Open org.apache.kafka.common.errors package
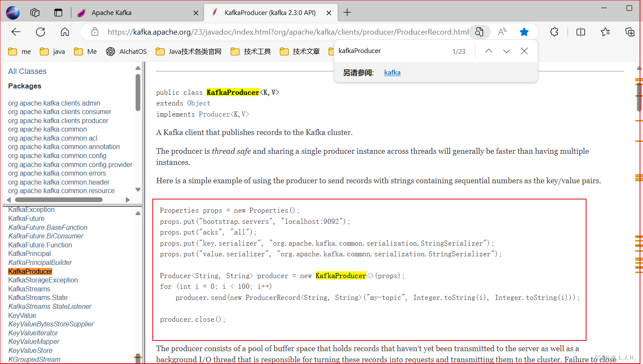 tap(57, 173)
